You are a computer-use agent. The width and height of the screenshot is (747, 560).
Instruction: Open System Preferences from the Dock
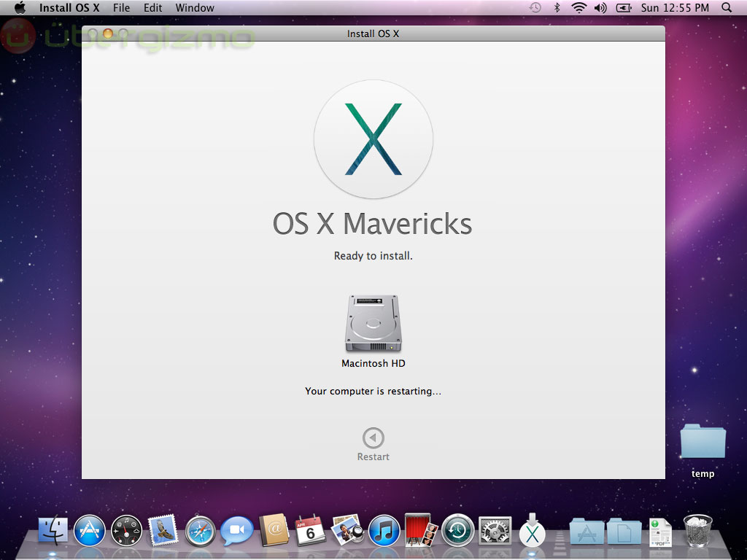pyautogui.click(x=495, y=531)
